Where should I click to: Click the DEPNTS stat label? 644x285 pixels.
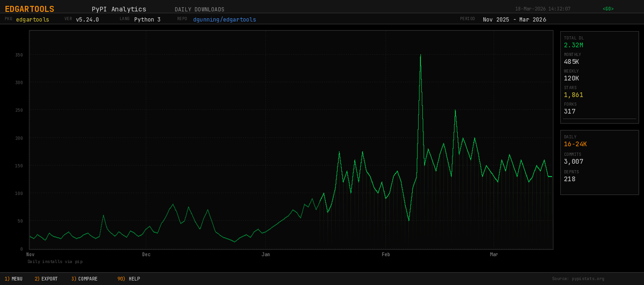(x=572, y=172)
